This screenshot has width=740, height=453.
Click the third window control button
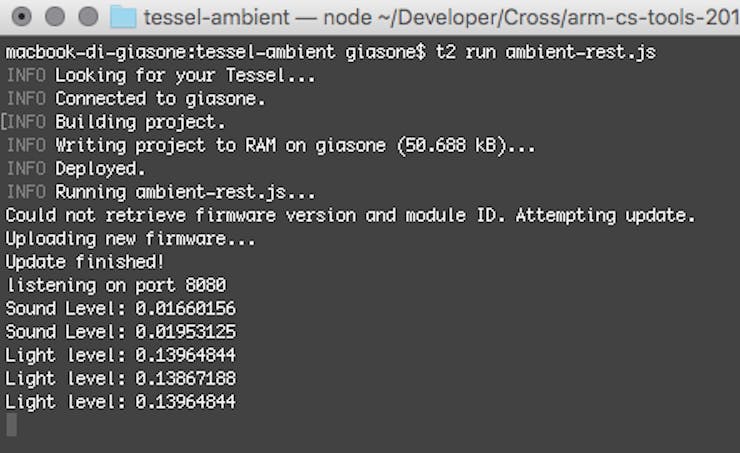[88, 17]
